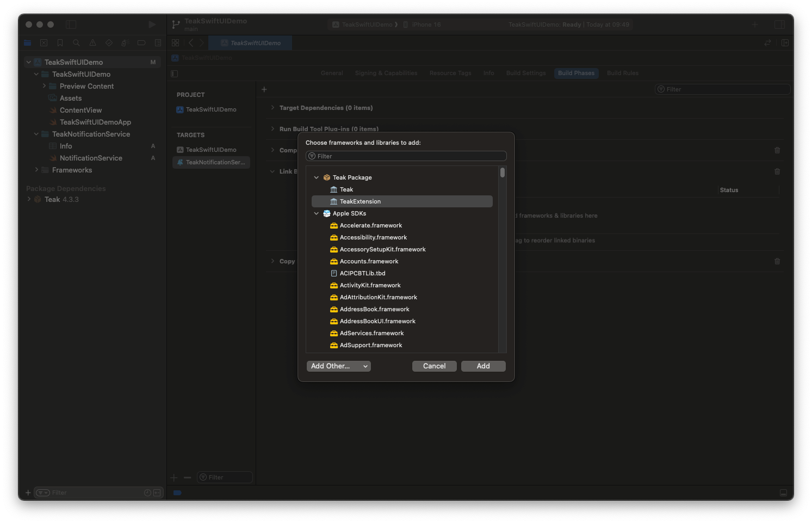Collapse the Teak Package group
Screen dimensions: 812x523
coord(316,177)
